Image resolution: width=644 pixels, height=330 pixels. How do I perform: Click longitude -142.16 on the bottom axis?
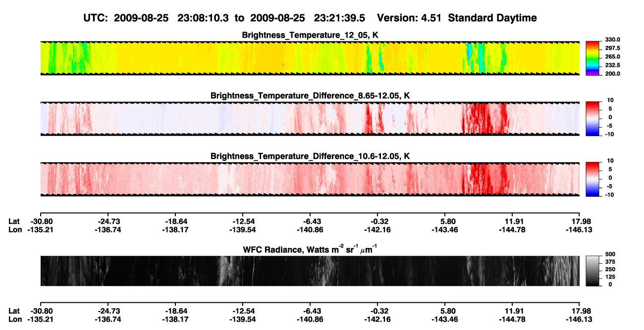377,320
